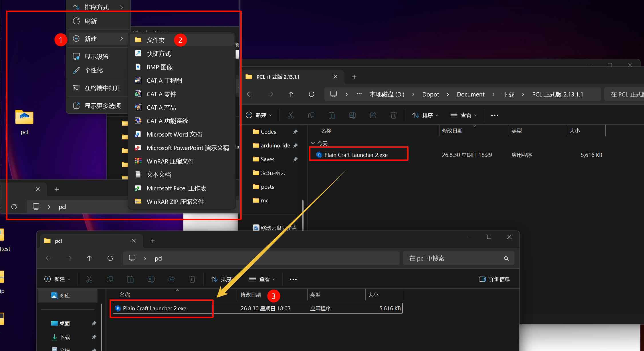Select the pcl folder icon on desktop

pyautogui.click(x=24, y=122)
